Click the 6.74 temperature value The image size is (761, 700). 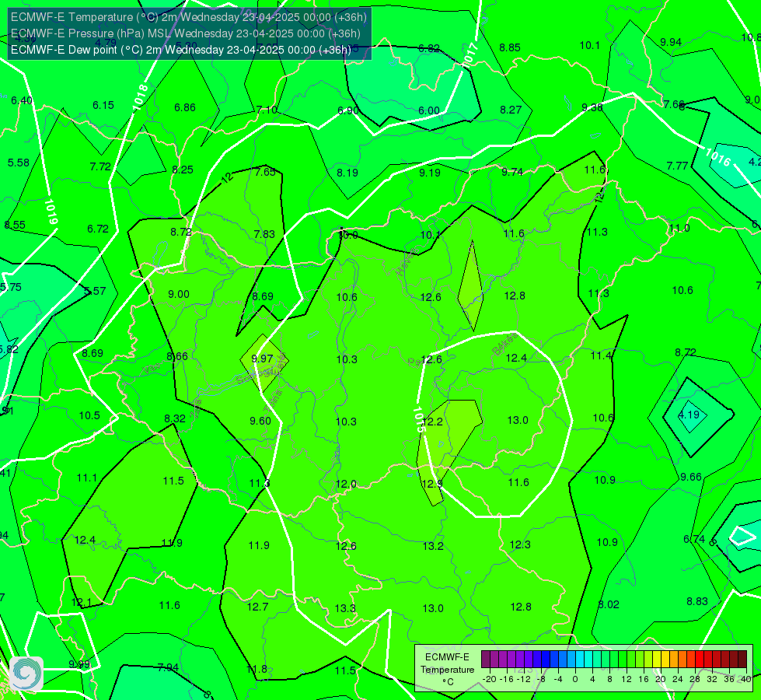[694, 539]
